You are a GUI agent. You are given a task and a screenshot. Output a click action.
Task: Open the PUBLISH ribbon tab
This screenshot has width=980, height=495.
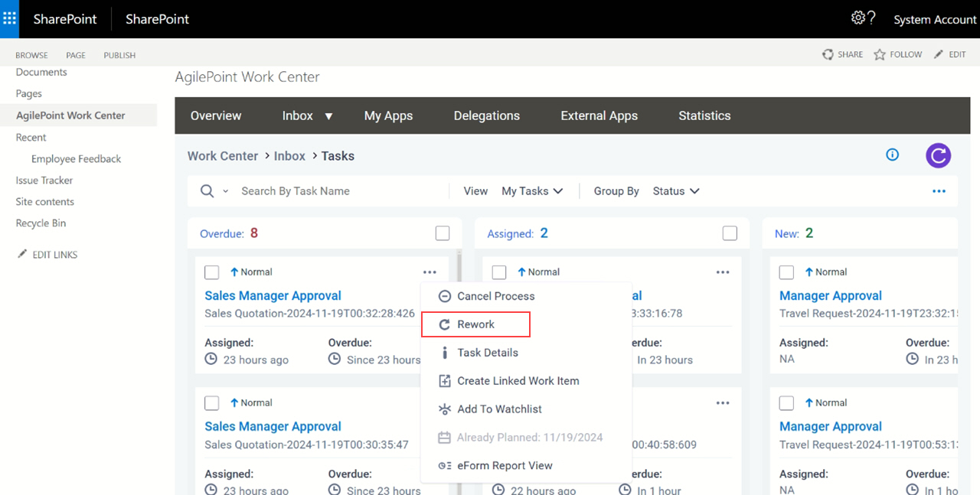(x=119, y=55)
